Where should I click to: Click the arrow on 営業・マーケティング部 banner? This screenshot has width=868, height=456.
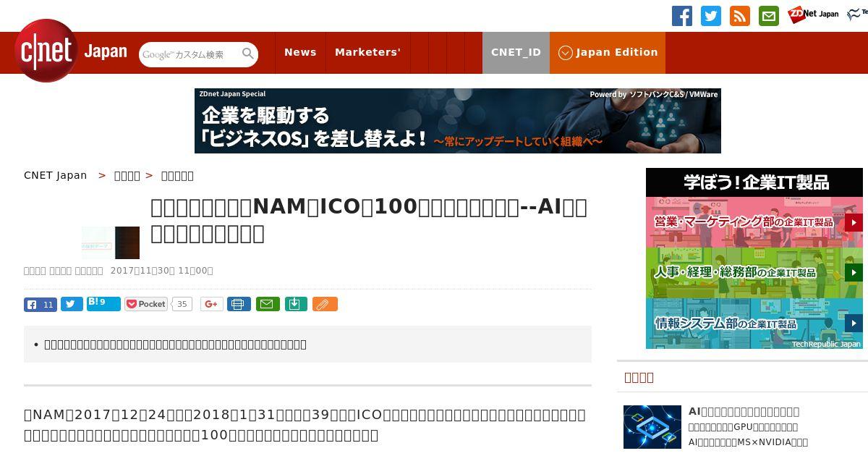click(x=854, y=222)
